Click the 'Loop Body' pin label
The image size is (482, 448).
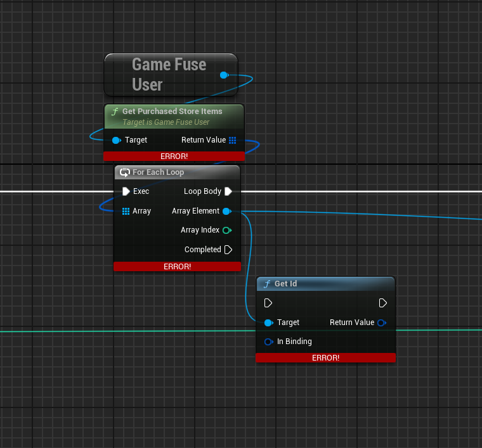tap(202, 191)
